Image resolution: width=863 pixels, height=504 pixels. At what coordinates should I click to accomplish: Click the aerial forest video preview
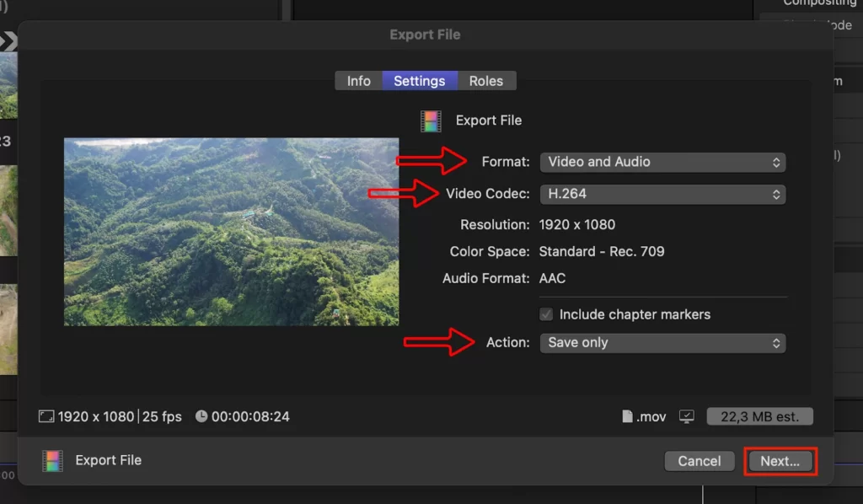point(231,232)
